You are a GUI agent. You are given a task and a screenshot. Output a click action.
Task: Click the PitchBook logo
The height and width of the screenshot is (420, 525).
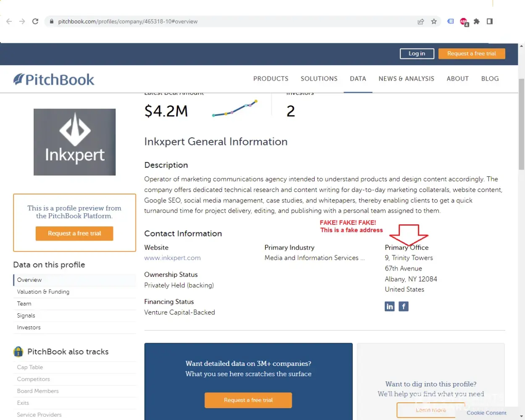coord(54,79)
